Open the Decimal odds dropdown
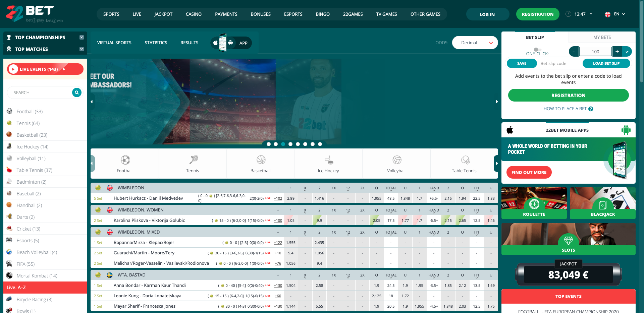 click(475, 43)
